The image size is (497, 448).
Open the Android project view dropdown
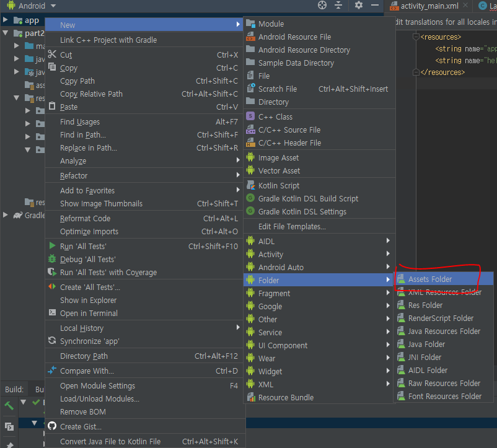(53, 6)
